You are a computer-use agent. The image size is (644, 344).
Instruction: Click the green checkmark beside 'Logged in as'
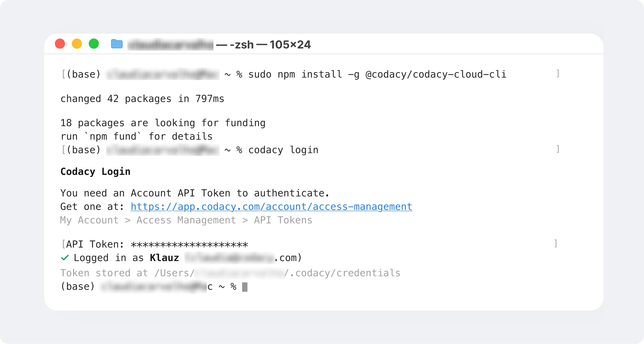(x=65, y=258)
